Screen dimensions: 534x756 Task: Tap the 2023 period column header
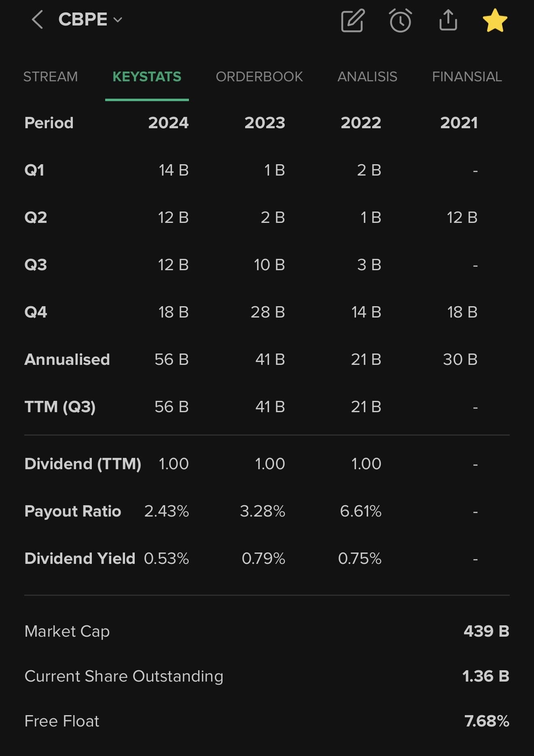[265, 123]
